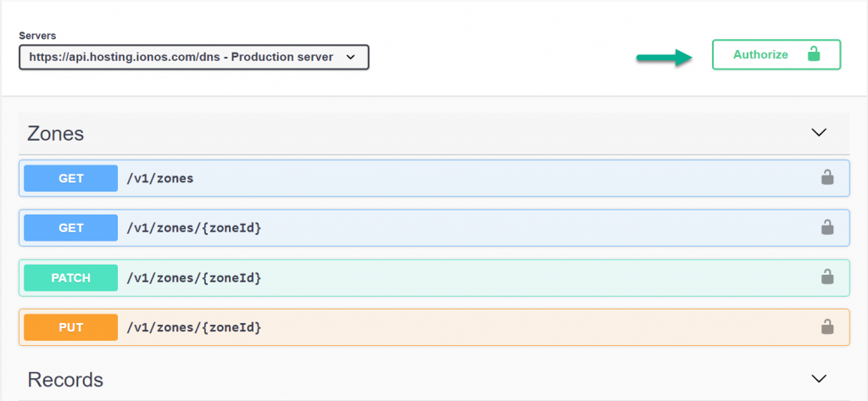868x401 pixels.
Task: Expand the PUT /v1/zones/{zoneId} endpoint path
Action: 193,326
